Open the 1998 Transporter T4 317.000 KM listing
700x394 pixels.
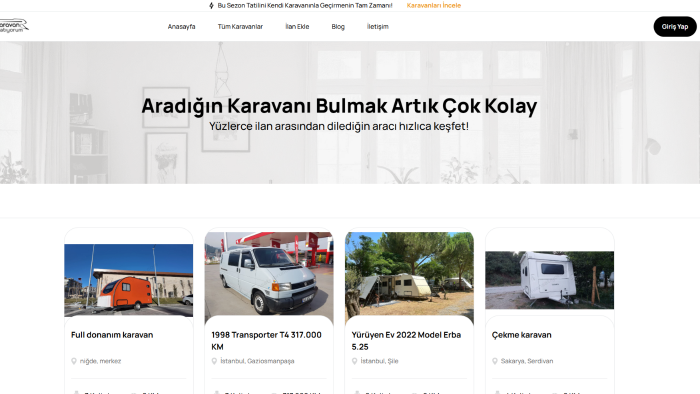[267, 340]
